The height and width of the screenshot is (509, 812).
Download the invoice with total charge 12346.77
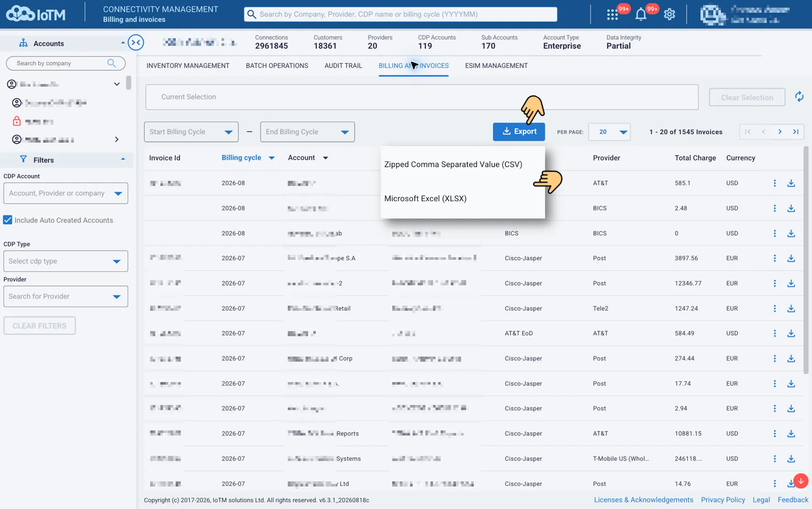click(791, 283)
